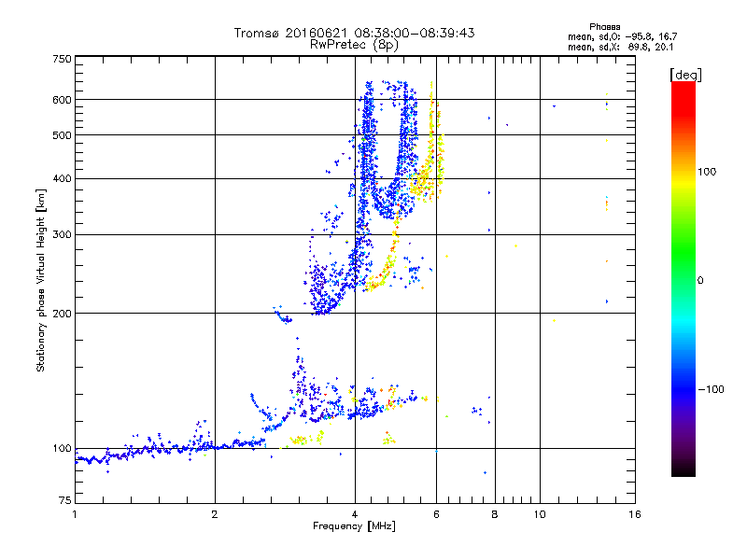747x560 pixels.
Task: Click the plot title 'Tromsø 20160621 08:38:00-08:39:43'
Action: coord(354,33)
